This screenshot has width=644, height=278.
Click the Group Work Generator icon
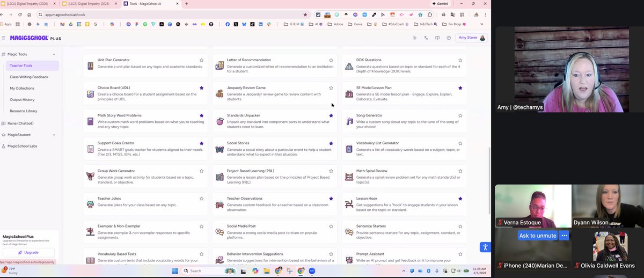click(x=91, y=177)
